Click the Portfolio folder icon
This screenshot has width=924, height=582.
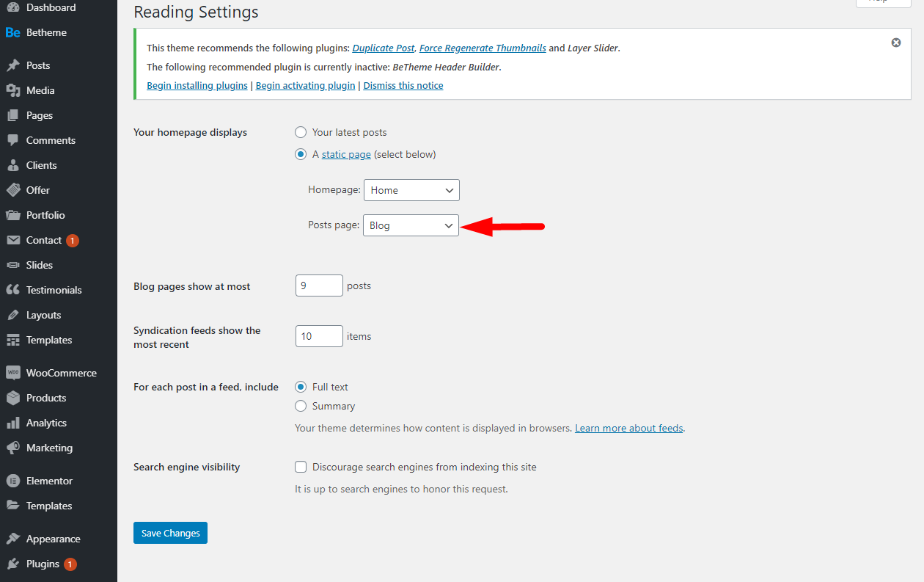tap(12, 215)
